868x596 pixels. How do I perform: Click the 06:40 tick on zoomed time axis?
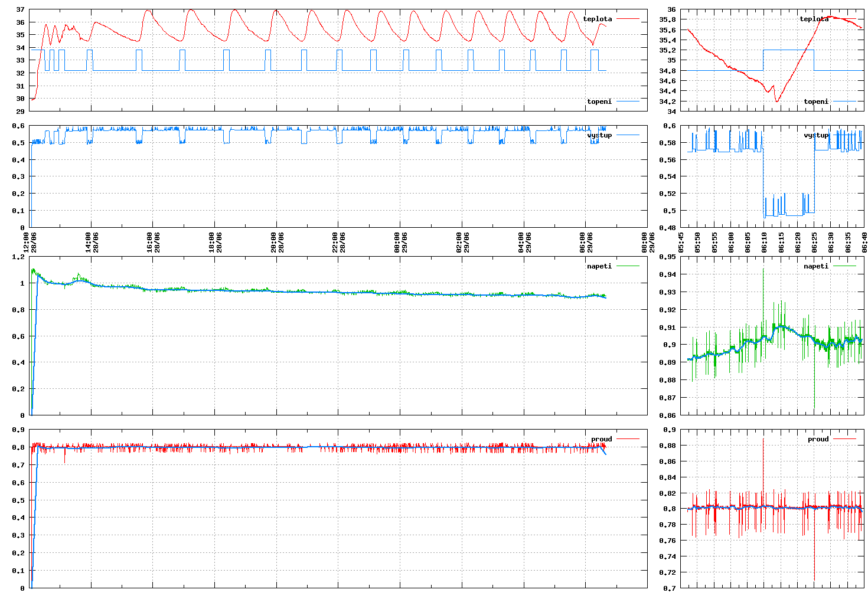(864, 242)
